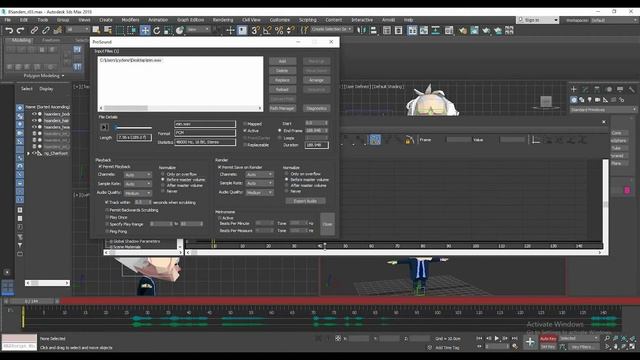Toggle the Active checkbox in File Details
The height and width of the screenshot is (360, 640).
tap(245, 131)
